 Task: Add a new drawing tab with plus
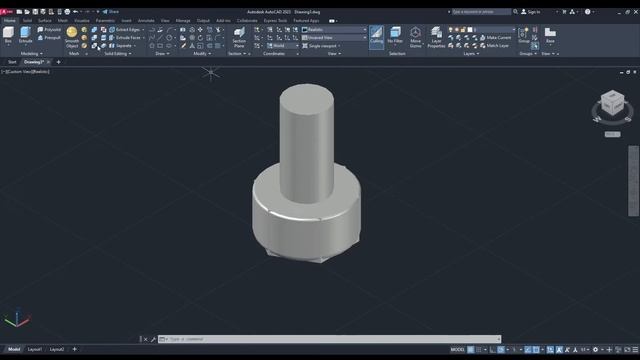click(58, 62)
